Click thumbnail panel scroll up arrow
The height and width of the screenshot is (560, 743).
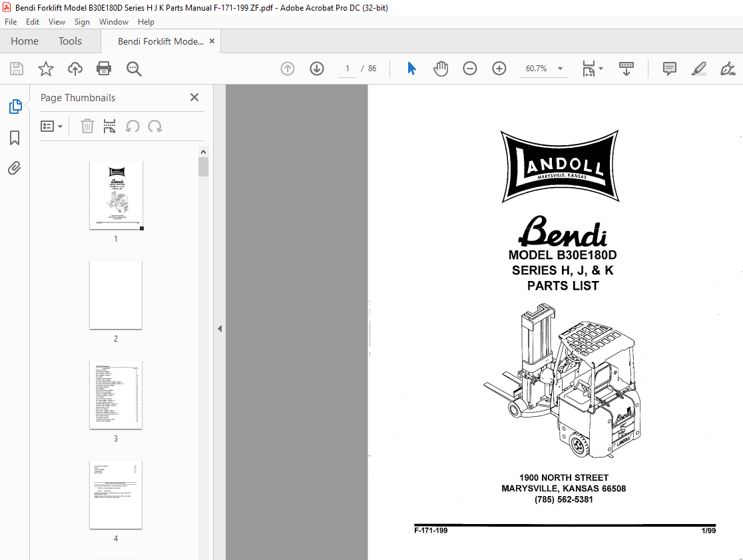pos(203,152)
